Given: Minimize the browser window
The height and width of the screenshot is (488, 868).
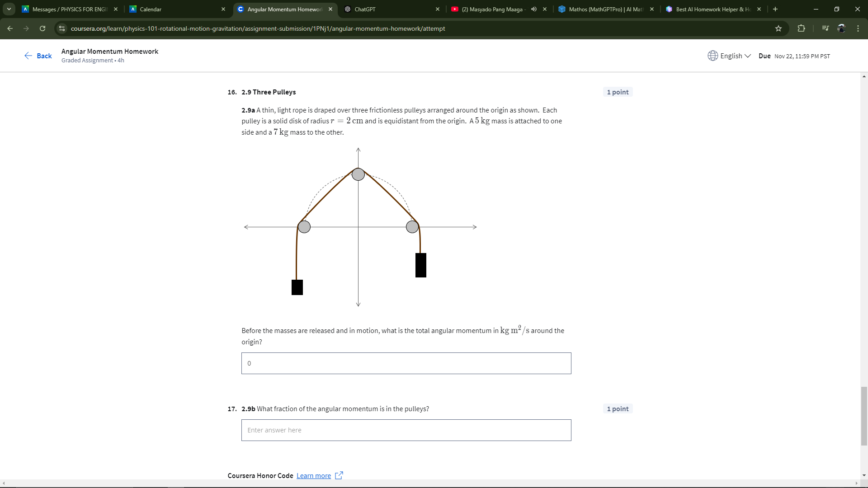Looking at the screenshot, I should (x=816, y=9).
